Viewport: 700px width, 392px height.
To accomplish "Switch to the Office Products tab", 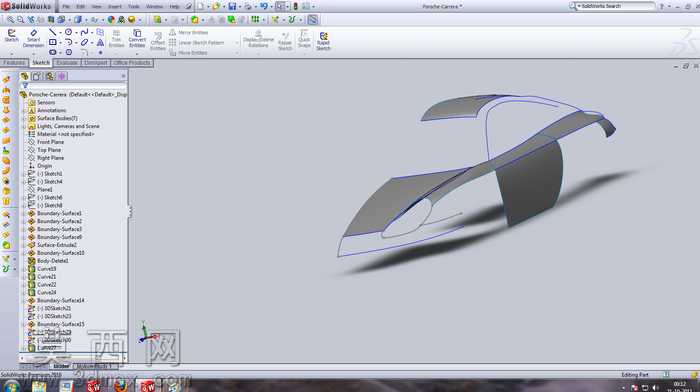I will click(132, 63).
